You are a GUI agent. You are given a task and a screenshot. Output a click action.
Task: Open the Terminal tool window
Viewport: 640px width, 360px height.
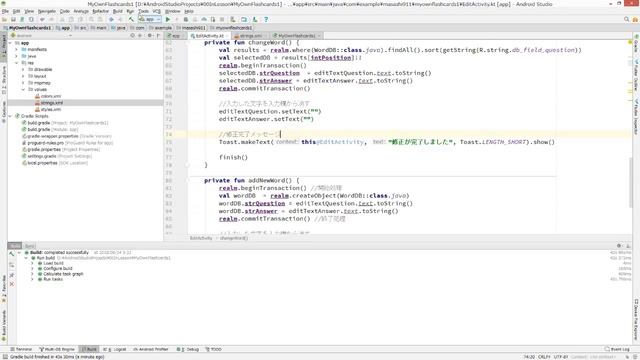[21, 349]
